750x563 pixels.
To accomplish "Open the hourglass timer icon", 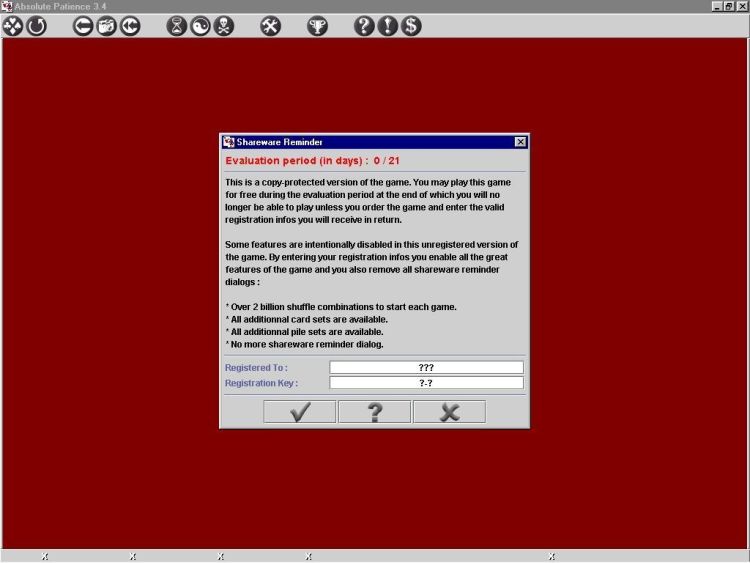I will pos(177,26).
